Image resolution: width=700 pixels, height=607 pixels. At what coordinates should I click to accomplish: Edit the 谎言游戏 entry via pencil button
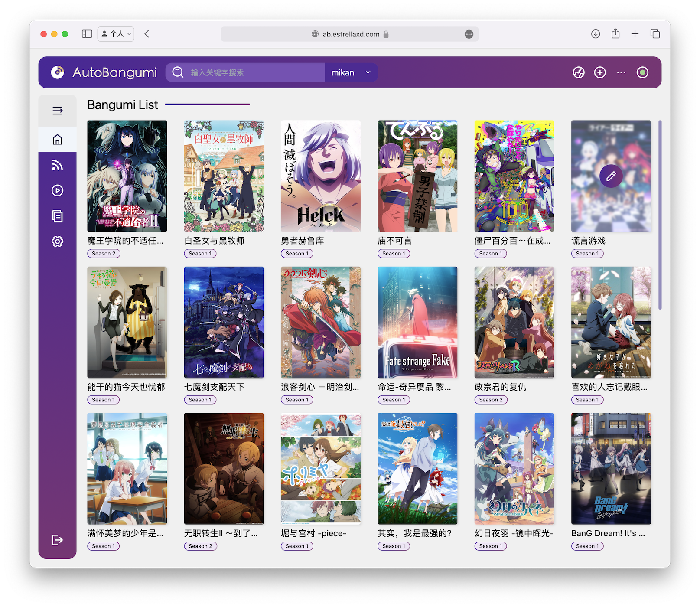pos(611,176)
